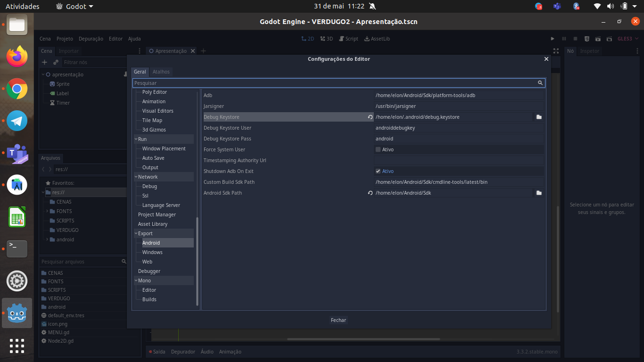Click the Play project icon
644x362 pixels.
[553, 39]
